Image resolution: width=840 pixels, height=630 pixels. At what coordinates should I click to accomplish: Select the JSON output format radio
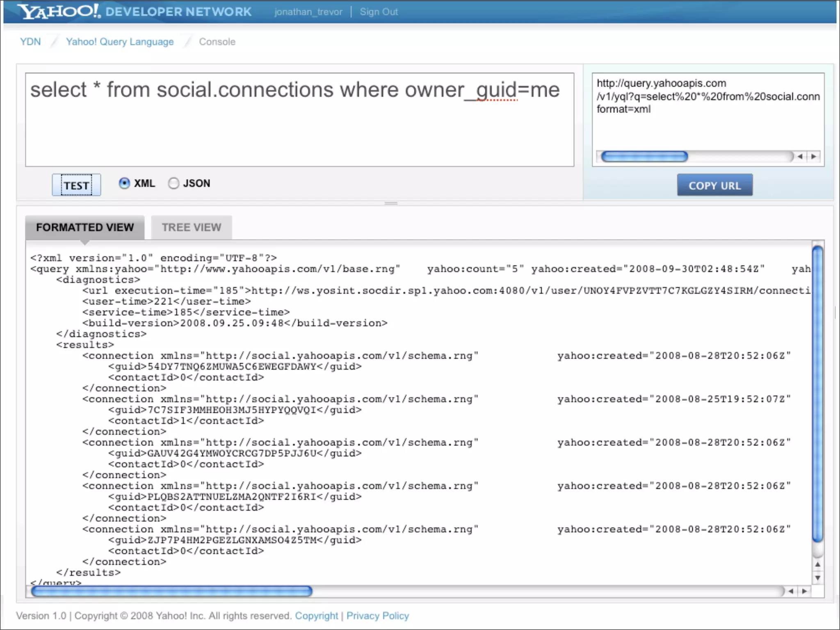[173, 183]
